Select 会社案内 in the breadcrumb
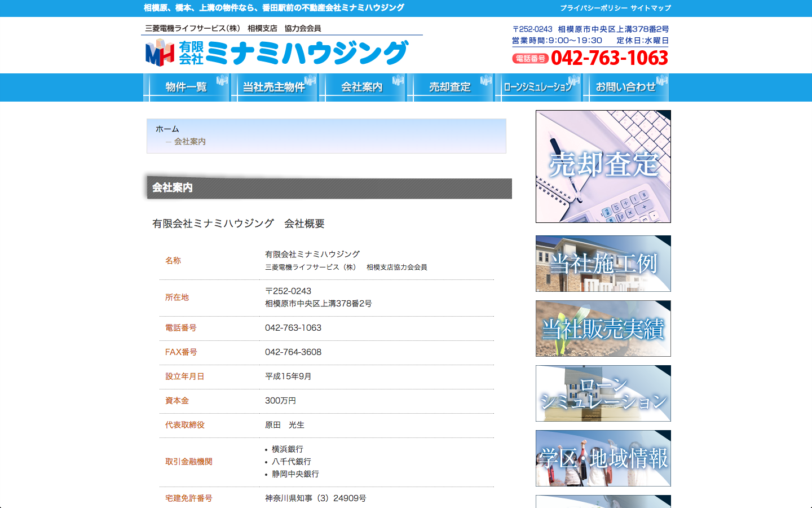This screenshot has height=508, width=812. (190, 142)
